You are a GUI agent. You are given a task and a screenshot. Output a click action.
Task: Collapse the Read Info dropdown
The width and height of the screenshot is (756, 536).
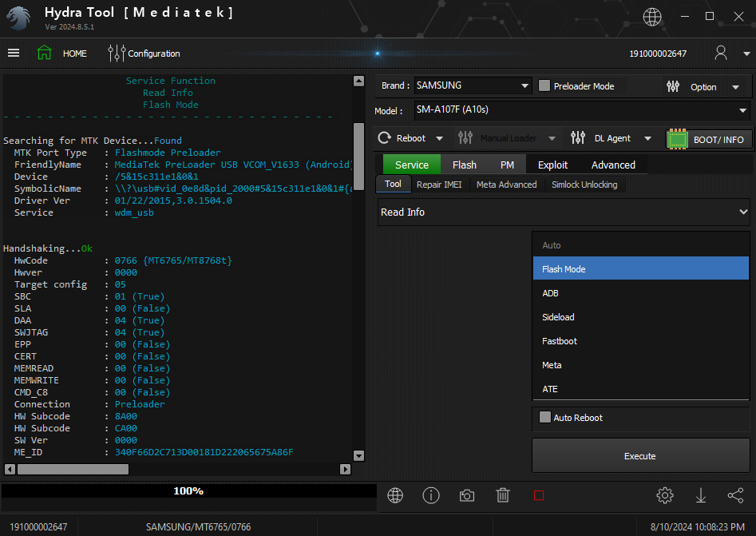pos(743,212)
